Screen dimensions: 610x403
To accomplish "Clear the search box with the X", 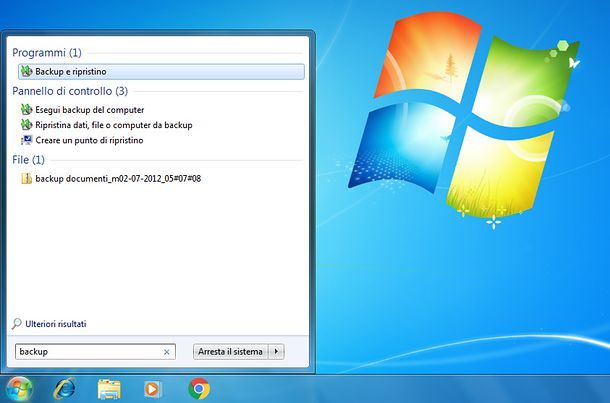I will (x=167, y=352).
